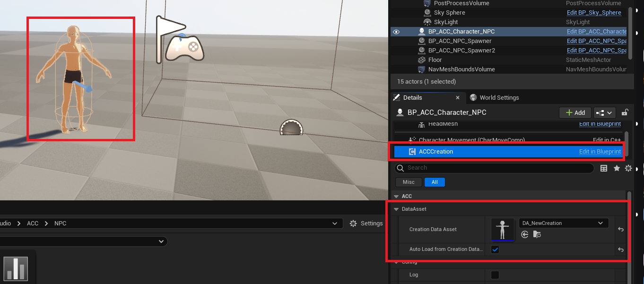Click the favorites star filter in Details
The image size is (644, 284).
point(617,168)
